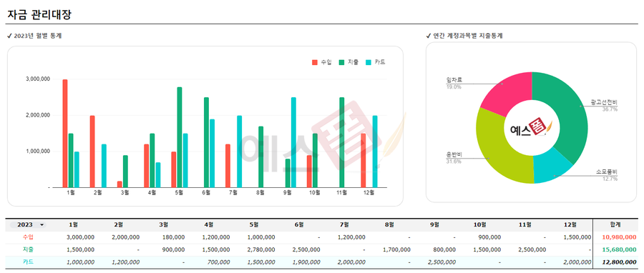Screen dimensions: 644x273
Task: Click the 2,780,000 cell for 5월 지출
Action: click(261, 249)
